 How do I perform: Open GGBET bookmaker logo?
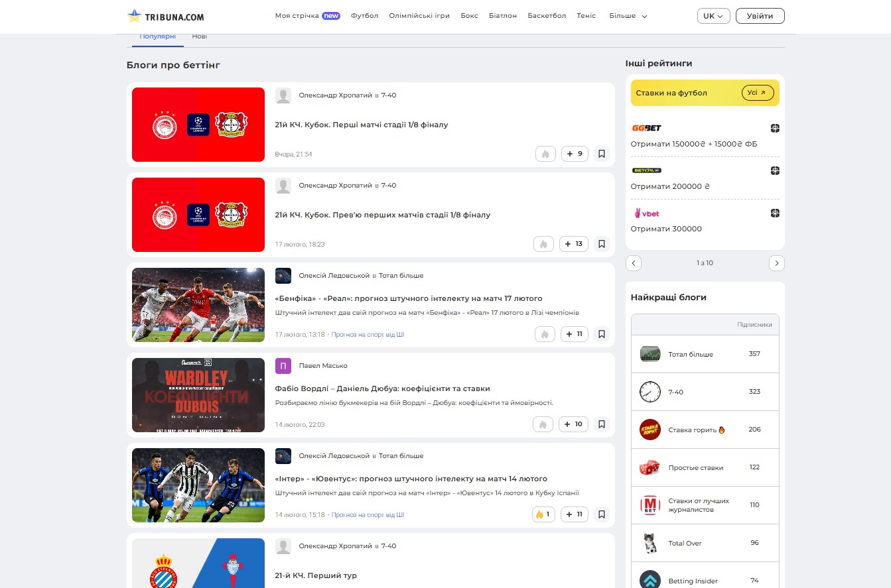click(x=646, y=128)
